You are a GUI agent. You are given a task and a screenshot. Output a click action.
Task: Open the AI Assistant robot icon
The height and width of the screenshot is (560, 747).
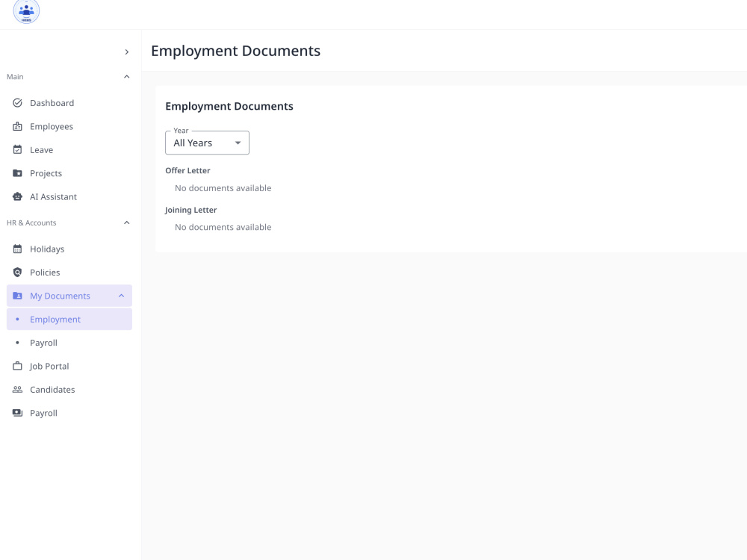[x=18, y=196]
